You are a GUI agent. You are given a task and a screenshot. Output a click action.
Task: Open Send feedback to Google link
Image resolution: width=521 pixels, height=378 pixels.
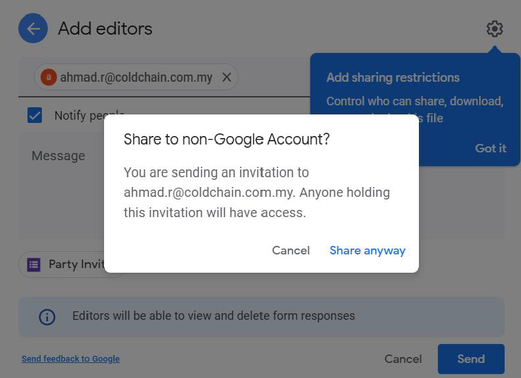click(x=71, y=359)
